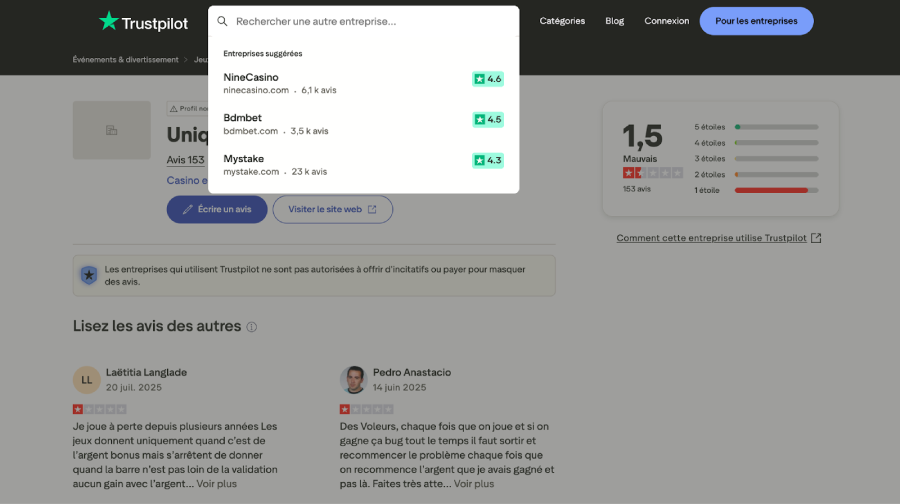This screenshot has height=504, width=900.
Task: Open Catégories in the top navigation
Action: [x=562, y=21]
